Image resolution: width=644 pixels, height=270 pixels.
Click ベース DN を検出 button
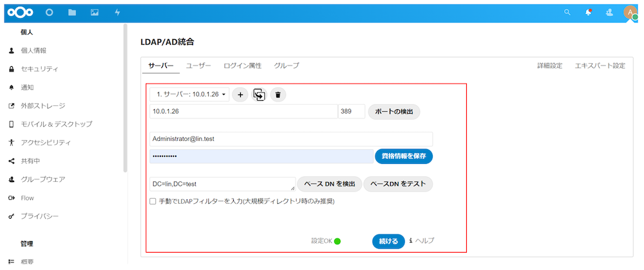pos(329,184)
